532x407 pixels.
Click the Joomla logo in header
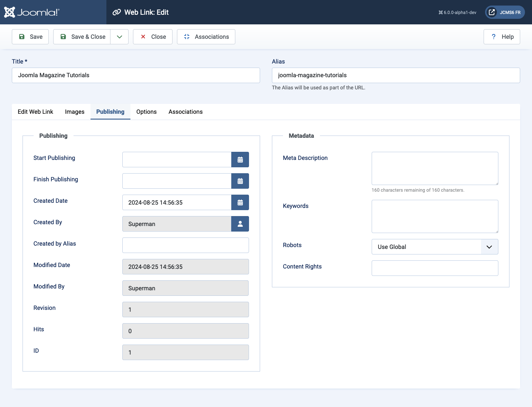click(32, 12)
